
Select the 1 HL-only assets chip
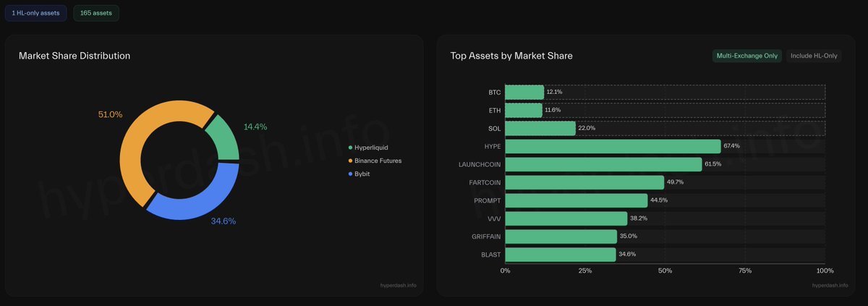tap(36, 13)
